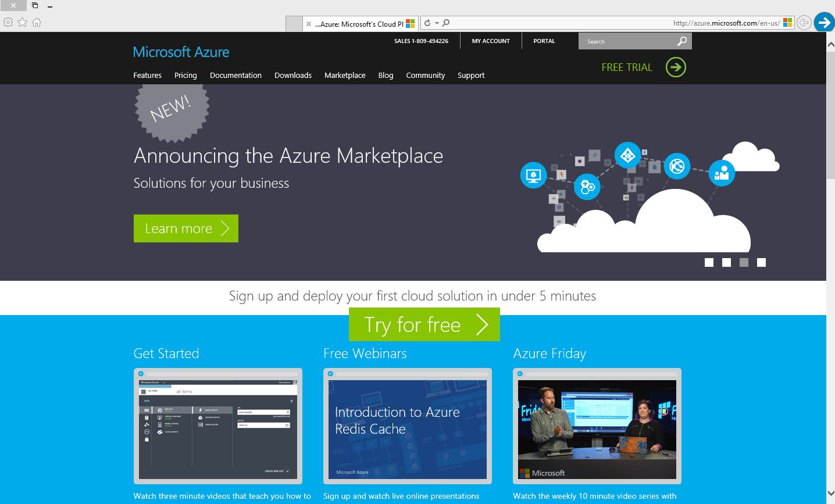Open the Favorites star icon
This screenshot has height=504, width=835.
click(x=22, y=22)
